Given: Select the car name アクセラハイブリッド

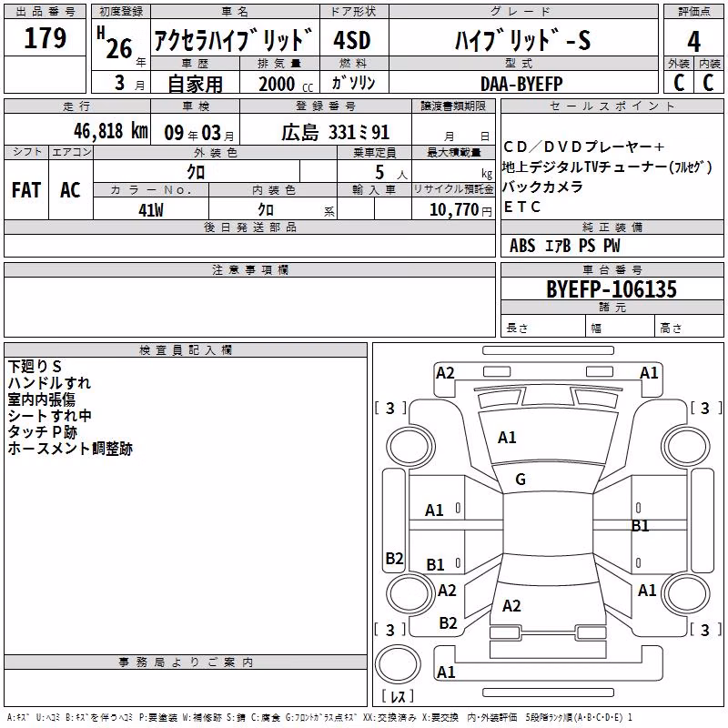Looking at the screenshot, I should tap(233, 39).
